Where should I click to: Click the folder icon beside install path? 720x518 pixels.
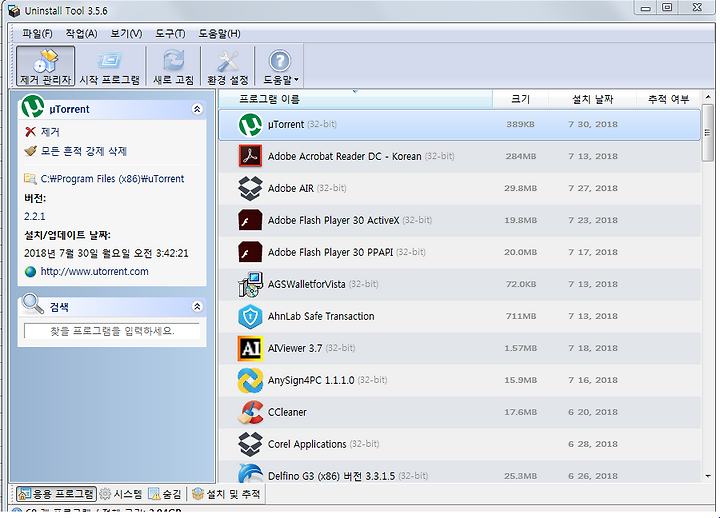click(30, 179)
